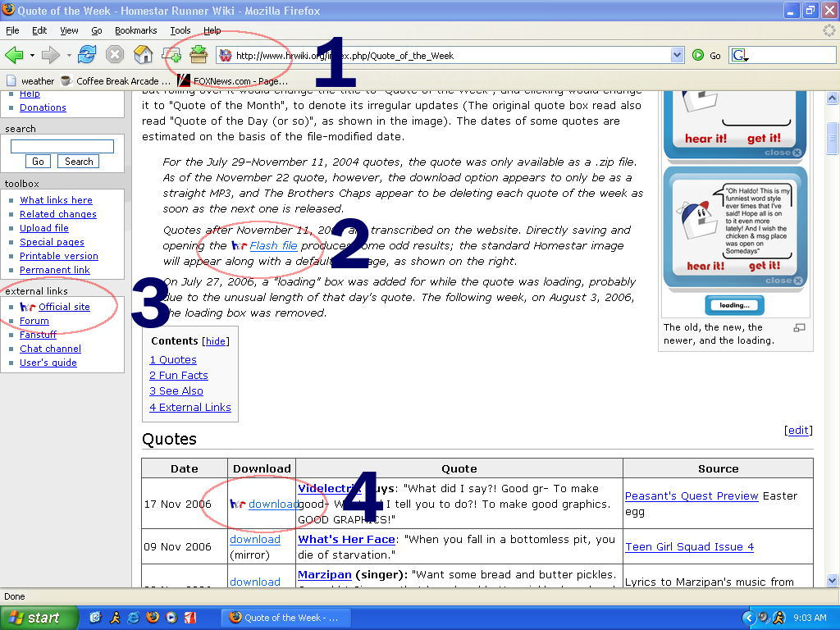Click the page scrollbar down arrow

point(832,580)
